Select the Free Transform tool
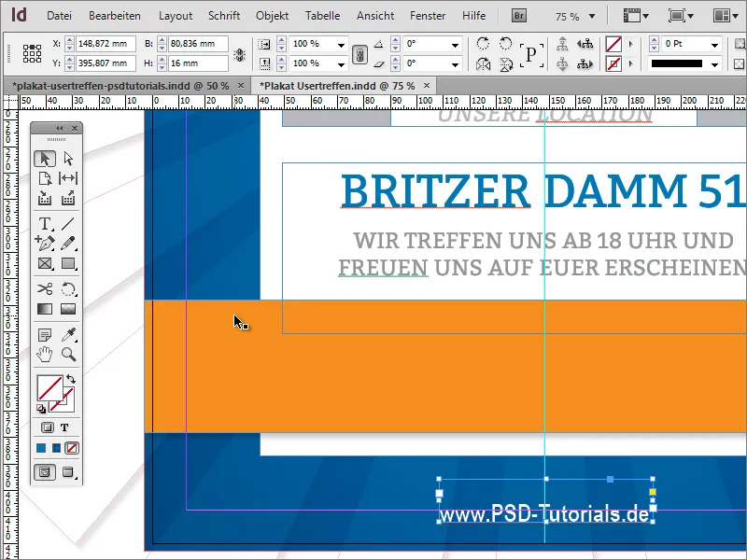Viewport: 747px width, 560px height. point(68,289)
